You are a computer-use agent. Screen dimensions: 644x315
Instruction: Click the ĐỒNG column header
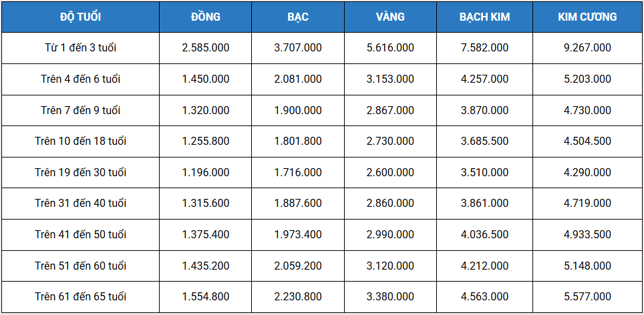(x=205, y=17)
